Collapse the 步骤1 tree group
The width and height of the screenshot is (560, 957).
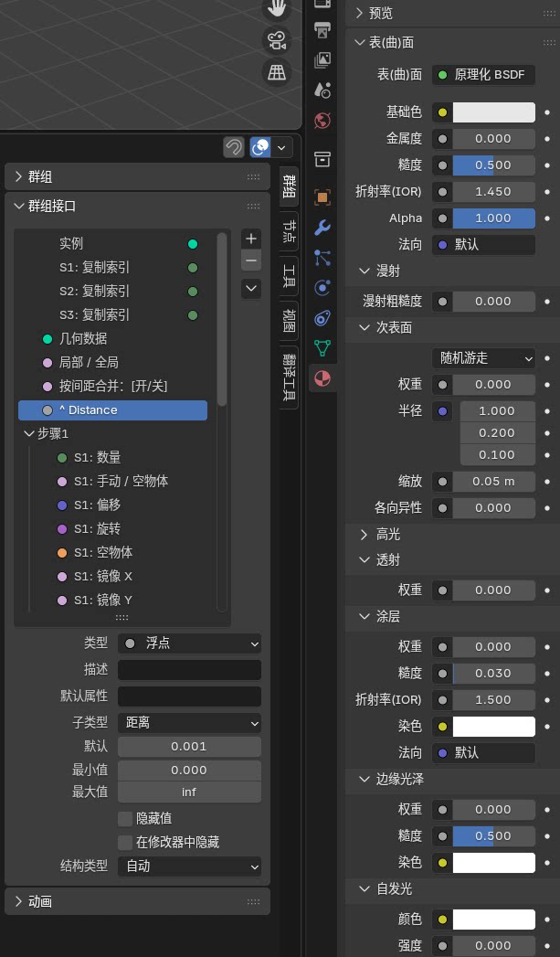point(28,433)
